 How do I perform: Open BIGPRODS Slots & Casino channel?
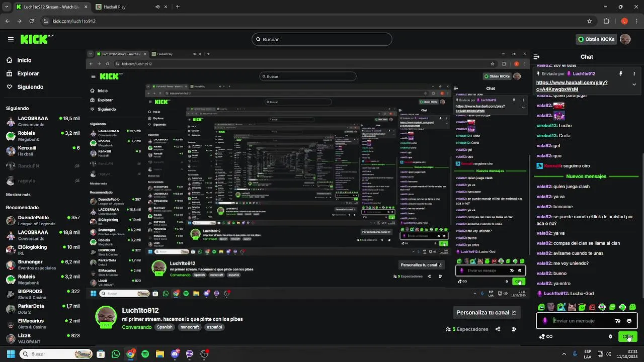coord(42,294)
